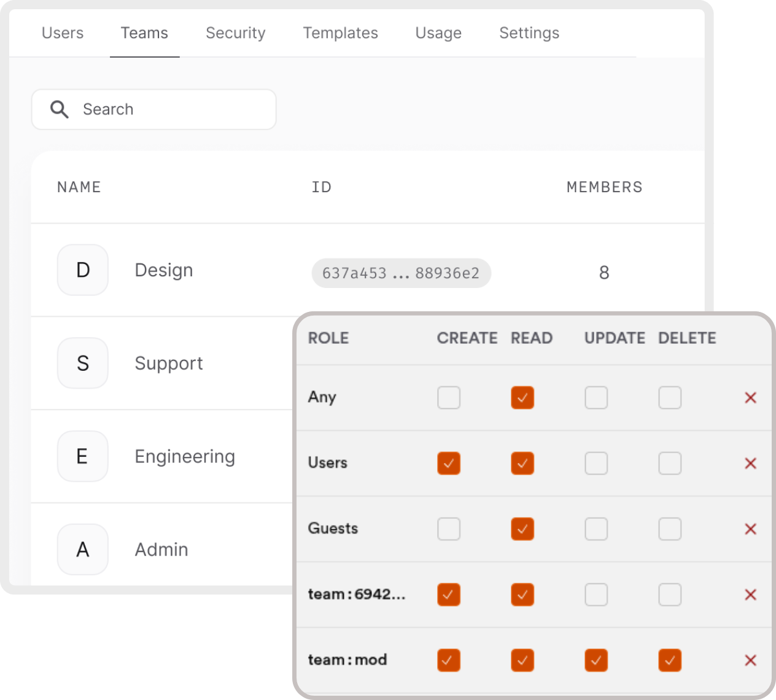Click the search magnifier icon
Viewport: 776px width, 700px height.
pos(60,109)
